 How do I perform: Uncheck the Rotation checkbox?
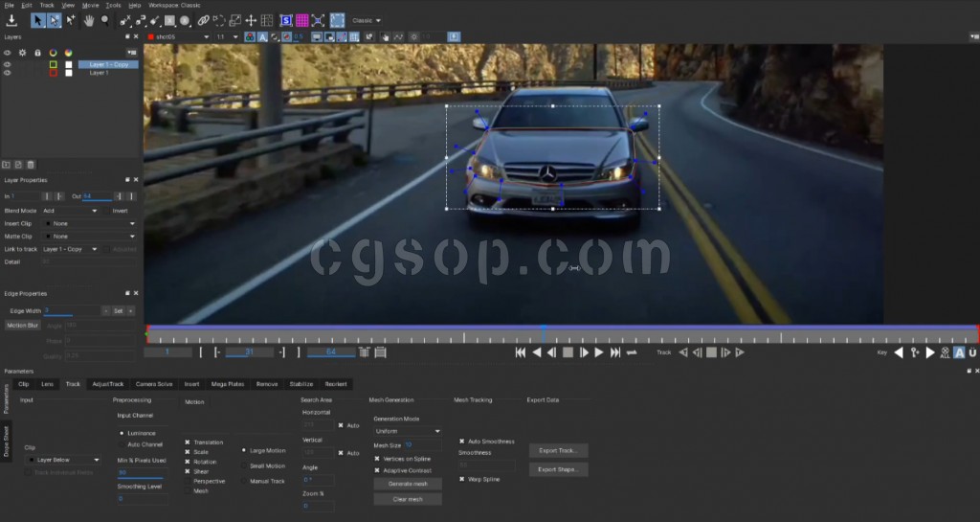tap(188, 462)
